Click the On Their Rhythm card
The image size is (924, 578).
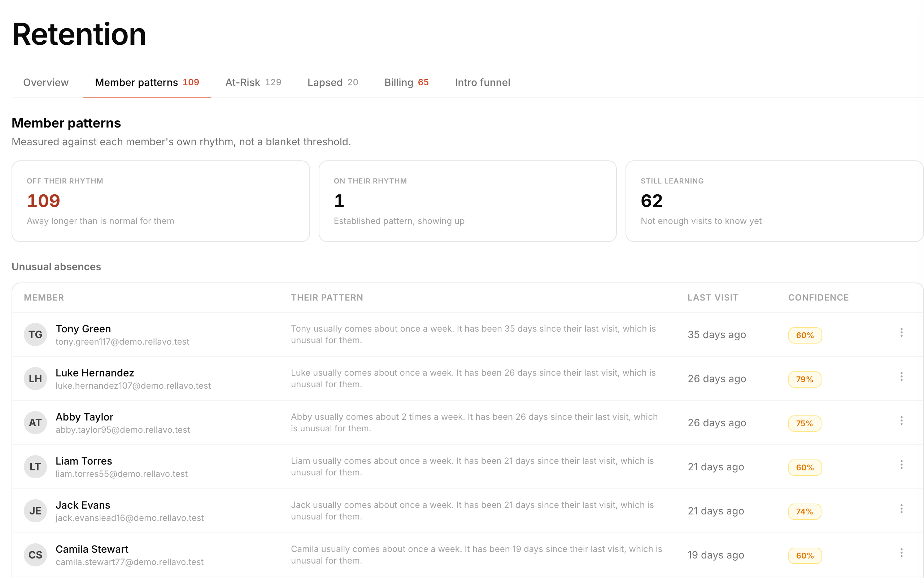click(x=467, y=201)
